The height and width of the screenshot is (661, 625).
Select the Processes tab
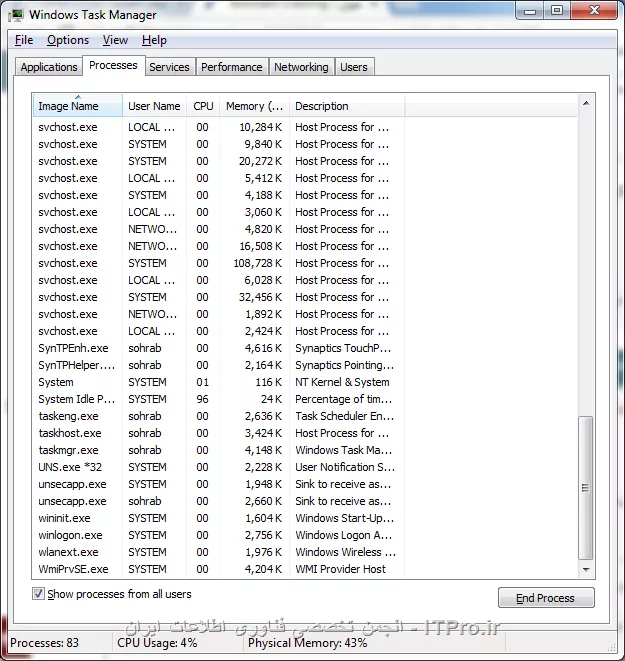click(113, 66)
